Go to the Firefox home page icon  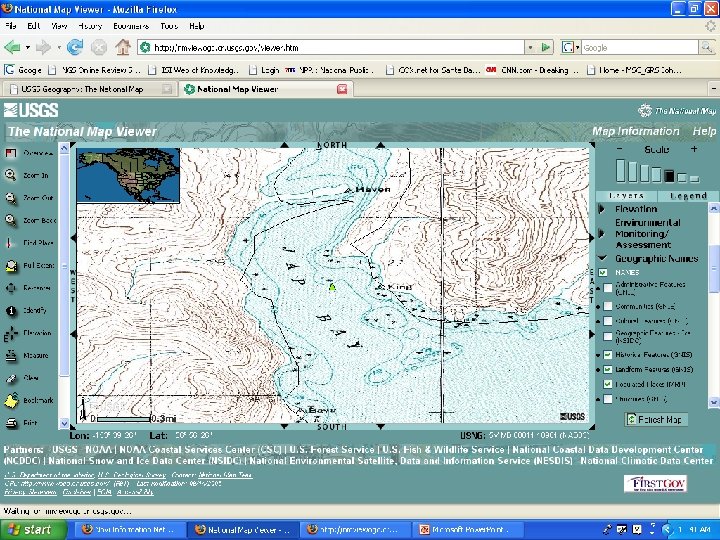tap(123, 47)
